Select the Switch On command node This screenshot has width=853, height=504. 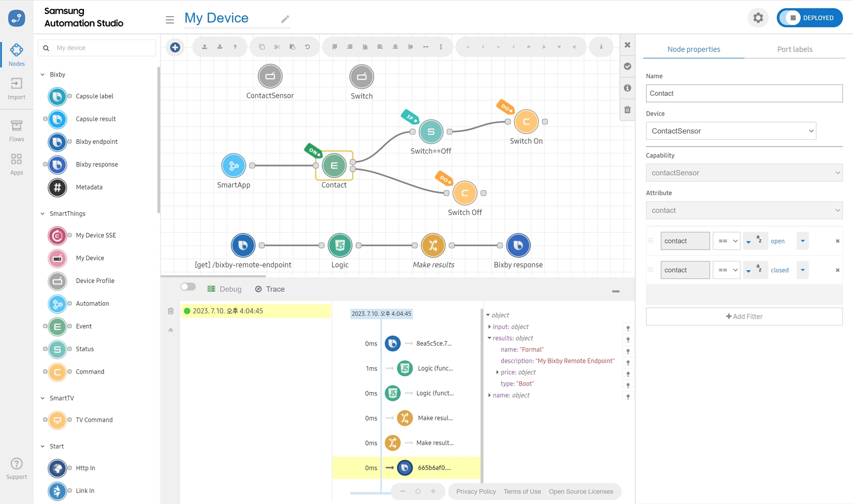coord(526,122)
